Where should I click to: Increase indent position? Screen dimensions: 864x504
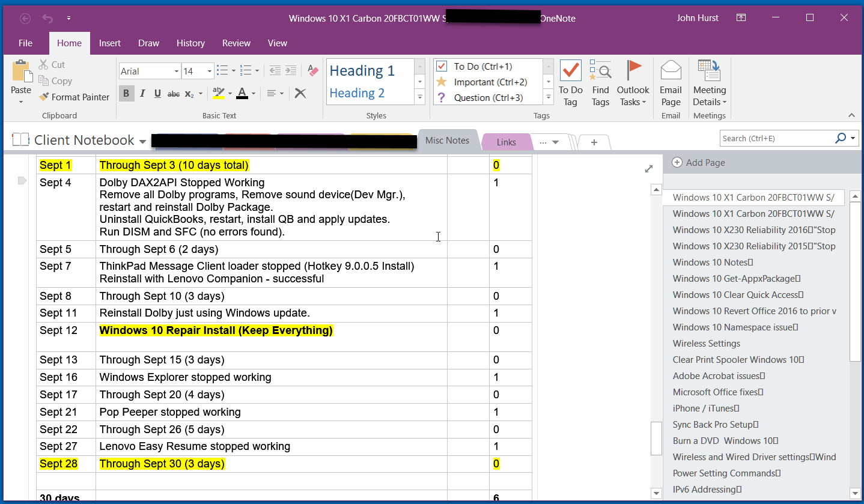290,71
